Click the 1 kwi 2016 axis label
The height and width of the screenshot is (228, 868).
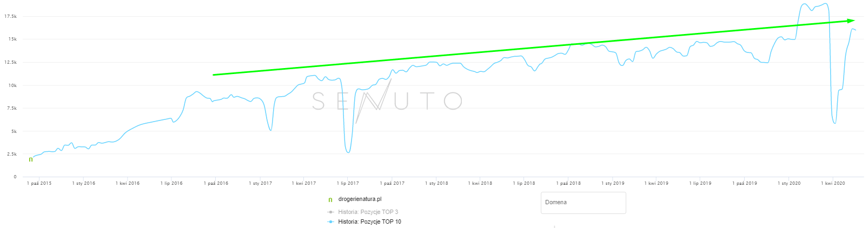click(x=128, y=184)
